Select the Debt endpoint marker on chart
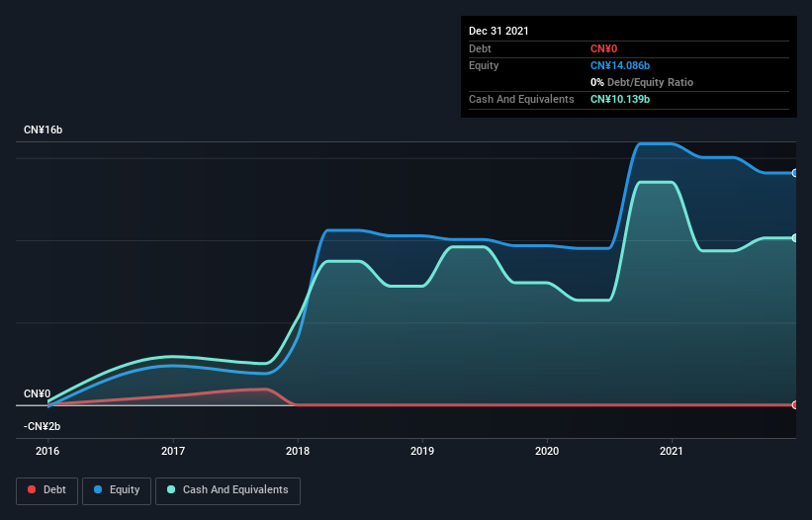Image resolution: width=812 pixels, height=520 pixels. click(x=795, y=404)
